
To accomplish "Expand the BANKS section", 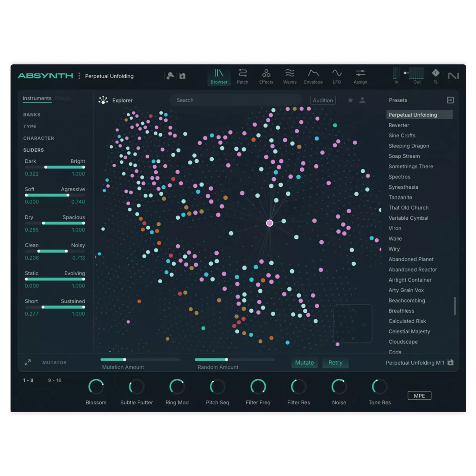I will click(32, 115).
